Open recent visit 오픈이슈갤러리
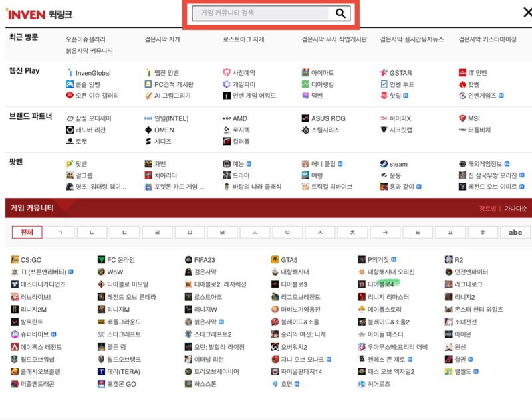Image resolution: width=532 pixels, height=420 pixels. coord(86,39)
